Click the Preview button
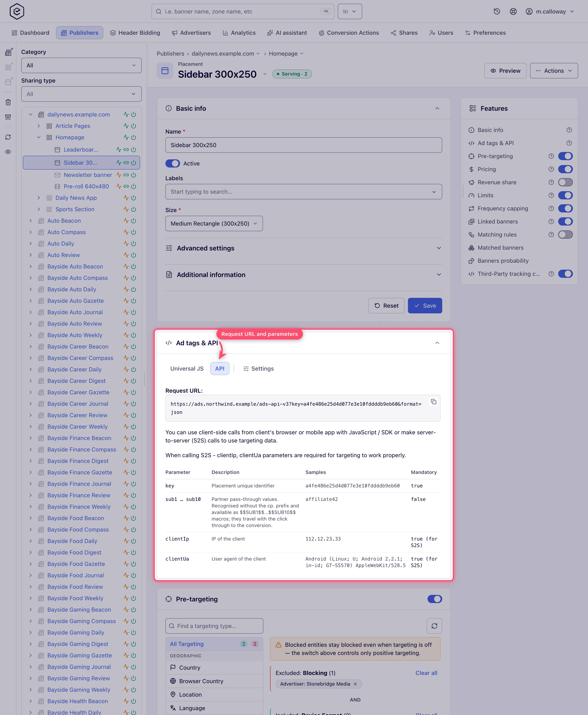 [x=505, y=70]
